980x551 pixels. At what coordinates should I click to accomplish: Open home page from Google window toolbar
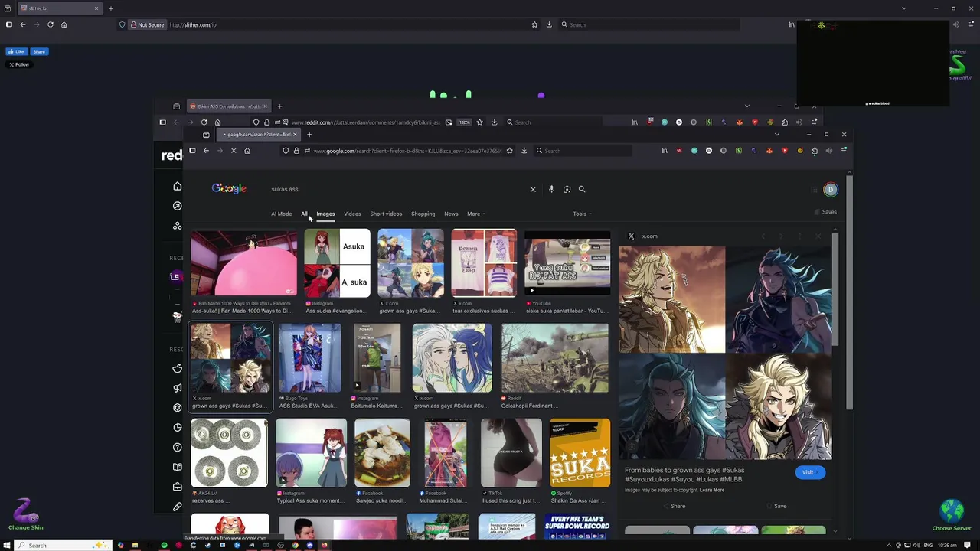(x=247, y=151)
